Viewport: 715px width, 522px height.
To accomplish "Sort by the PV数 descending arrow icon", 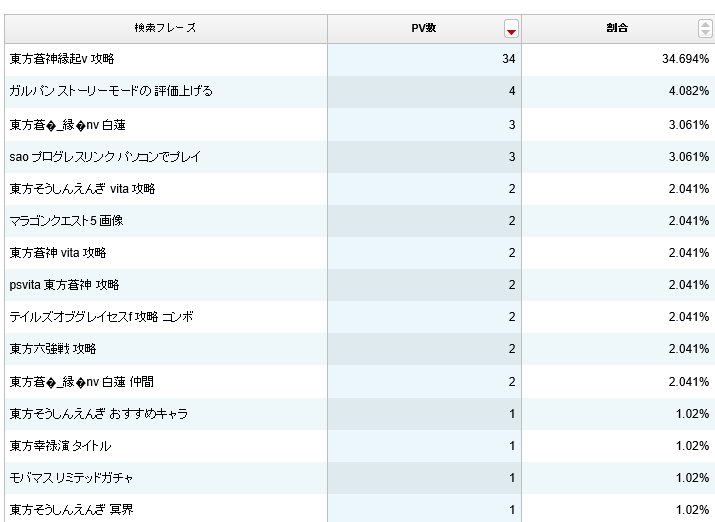I will (x=511, y=29).
